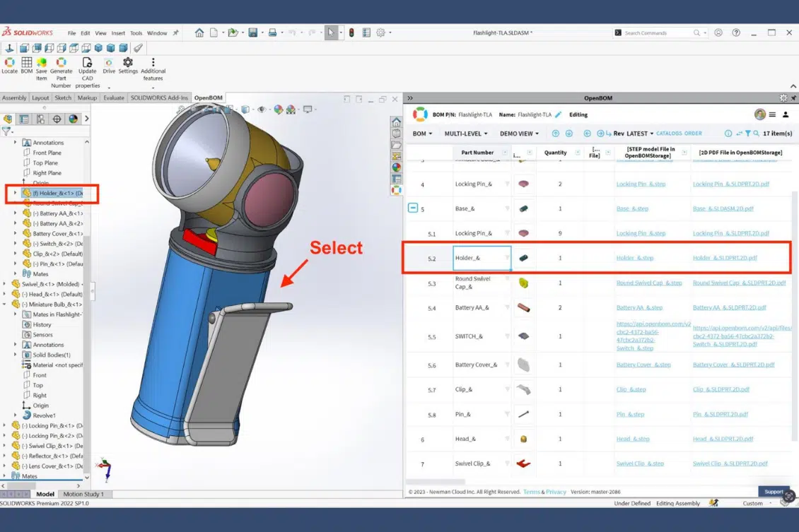The image size is (799, 532).
Task: Switch to the Assembly tab
Action: [14, 97]
